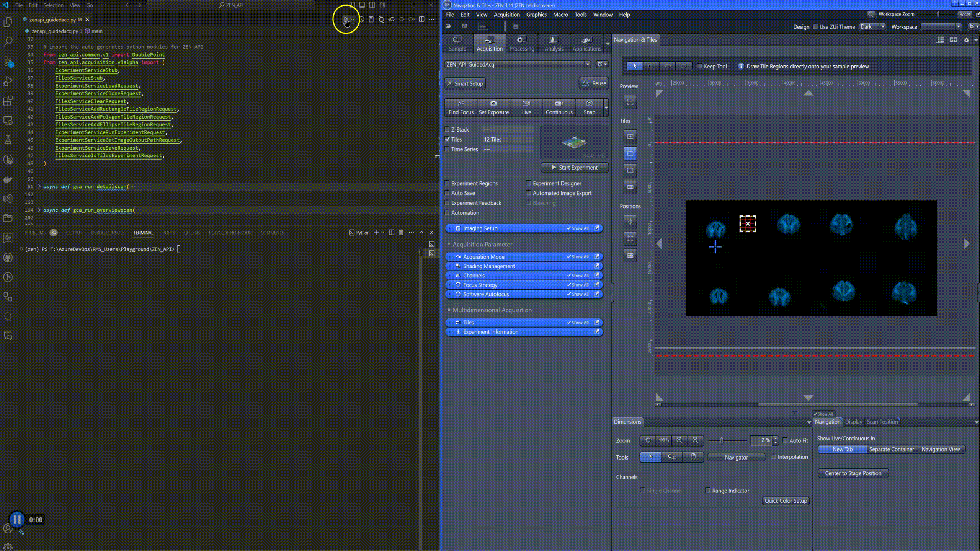Enable the Z-Stack checkbox
Image resolution: width=980 pixels, height=551 pixels.
point(447,129)
